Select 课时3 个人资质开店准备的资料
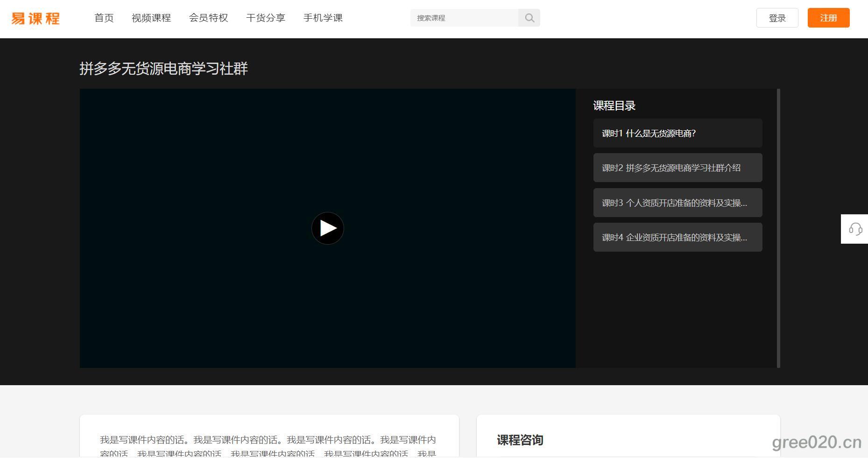The width and height of the screenshot is (868, 458). coord(678,203)
